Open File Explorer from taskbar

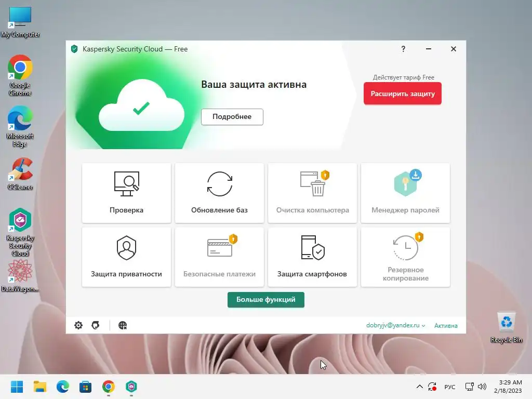(39, 387)
